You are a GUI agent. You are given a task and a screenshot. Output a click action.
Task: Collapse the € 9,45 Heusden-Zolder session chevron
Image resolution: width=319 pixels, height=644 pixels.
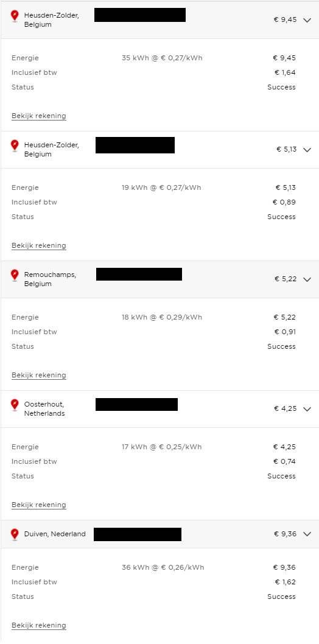[x=307, y=20]
